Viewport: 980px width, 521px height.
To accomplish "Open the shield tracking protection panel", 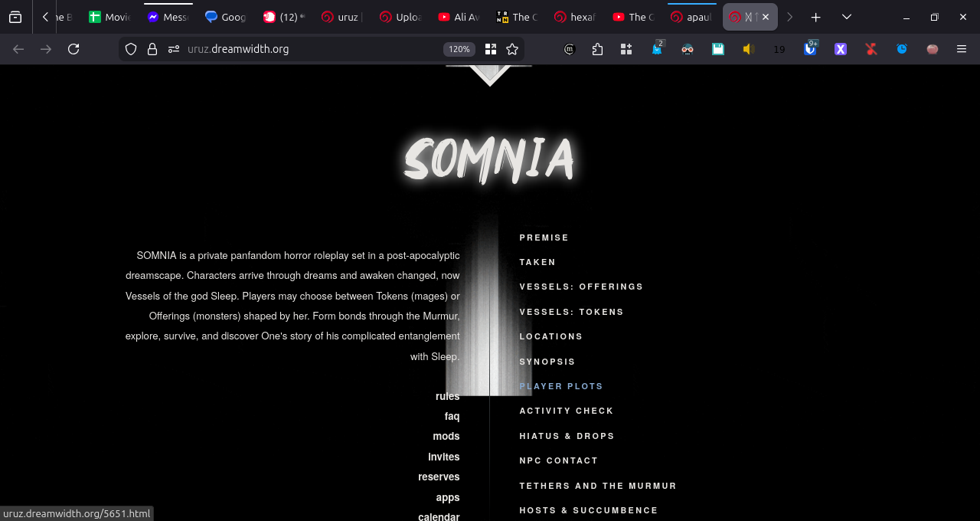I will tap(131, 49).
